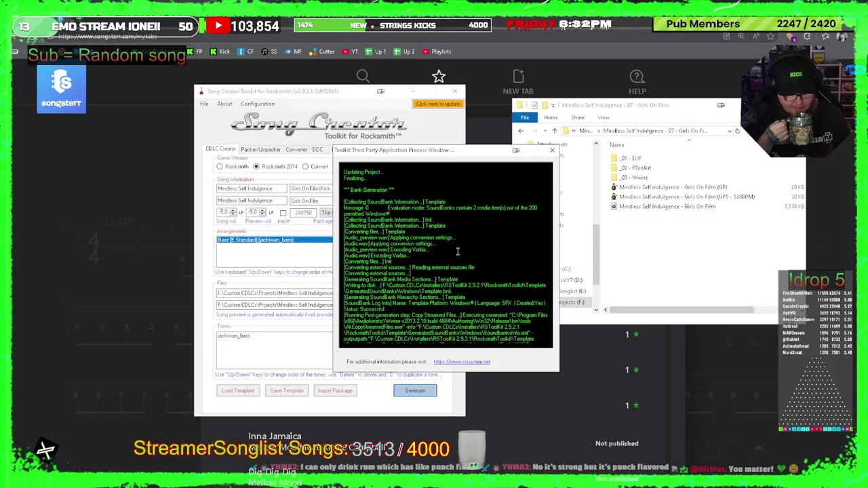The image size is (868, 488).
Task: Open the rscustom.net link
Action: pyautogui.click(x=462, y=362)
